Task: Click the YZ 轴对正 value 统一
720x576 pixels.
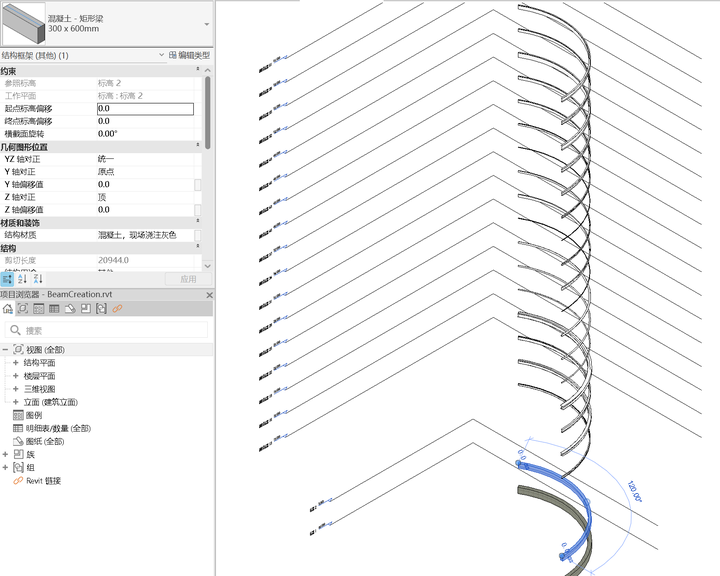Action: click(106, 159)
